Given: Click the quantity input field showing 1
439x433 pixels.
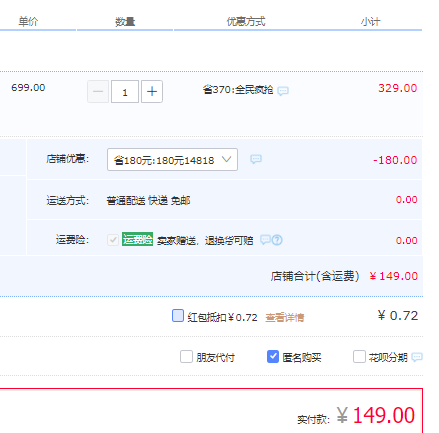Looking at the screenshot, I should tap(125, 91).
